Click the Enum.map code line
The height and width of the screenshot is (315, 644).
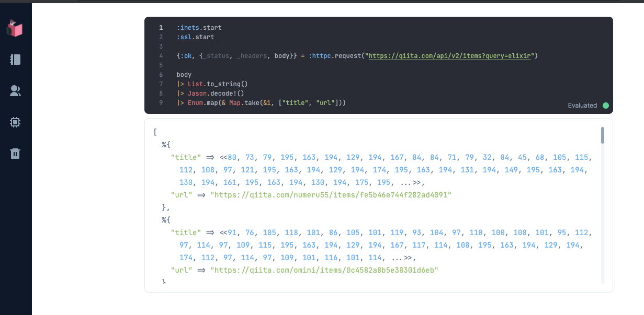pos(261,103)
